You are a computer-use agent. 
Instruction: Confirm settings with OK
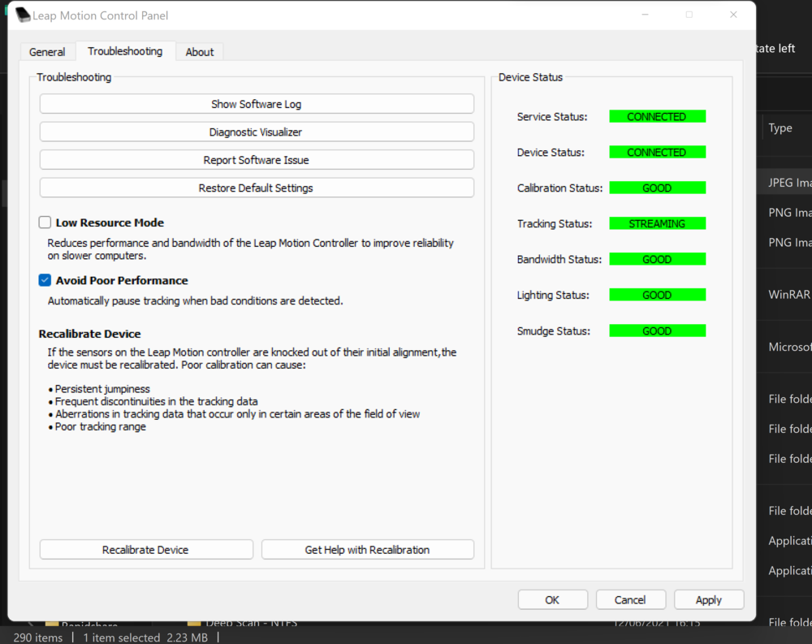(552, 599)
